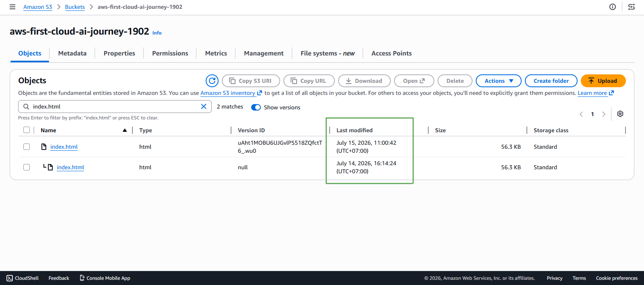Viewport: 644px width, 285px height.
Task: Select the Objects tab
Action: (x=30, y=53)
